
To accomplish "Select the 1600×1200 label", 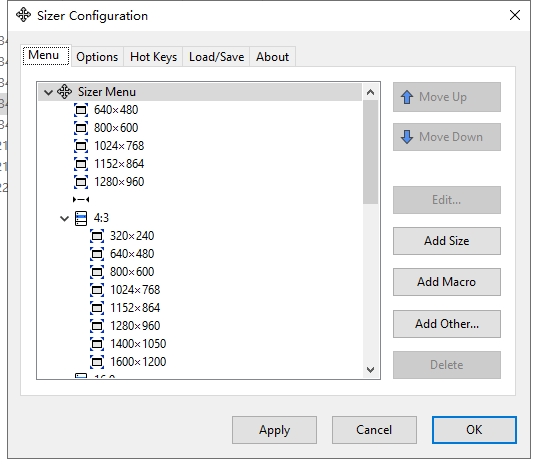I will tap(138, 362).
